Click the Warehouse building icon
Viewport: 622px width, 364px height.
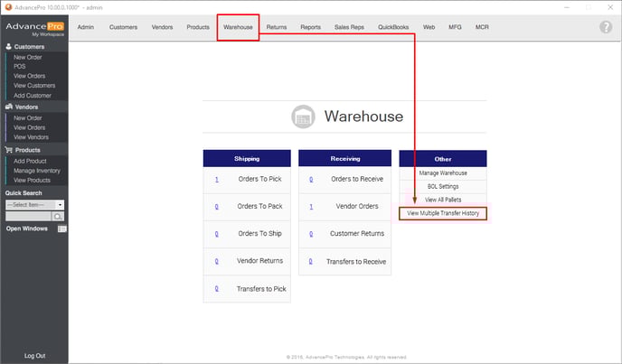pos(304,117)
